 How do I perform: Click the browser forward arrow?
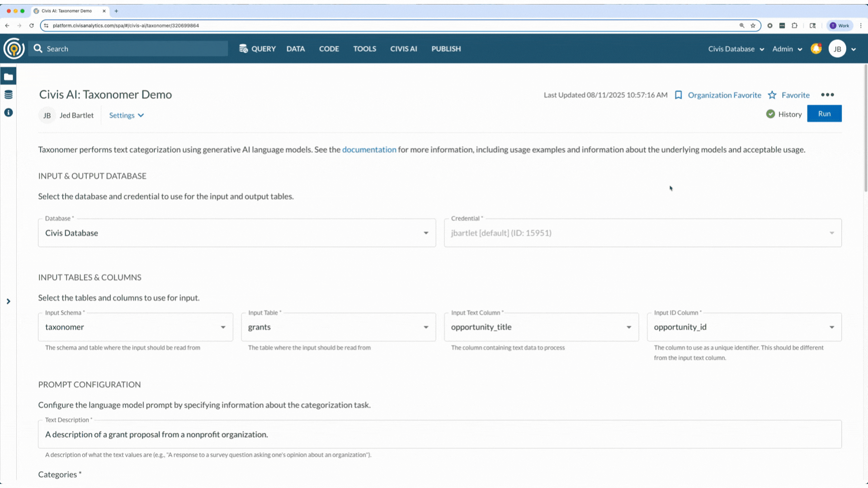point(19,26)
